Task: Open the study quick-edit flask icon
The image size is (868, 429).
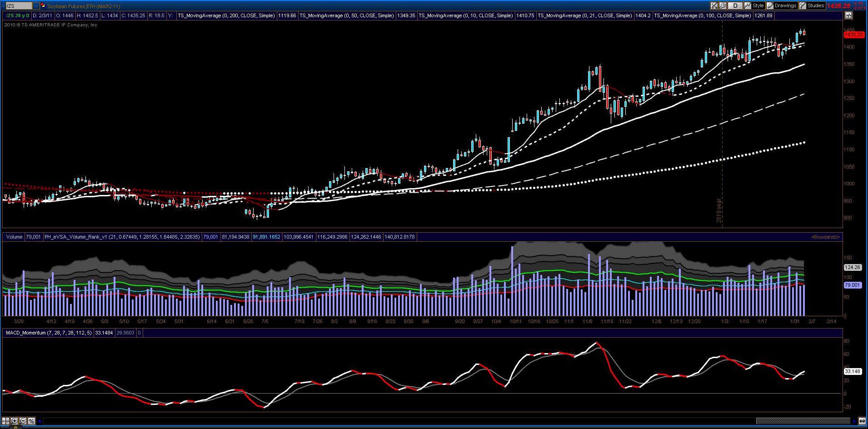Action: click(x=714, y=6)
